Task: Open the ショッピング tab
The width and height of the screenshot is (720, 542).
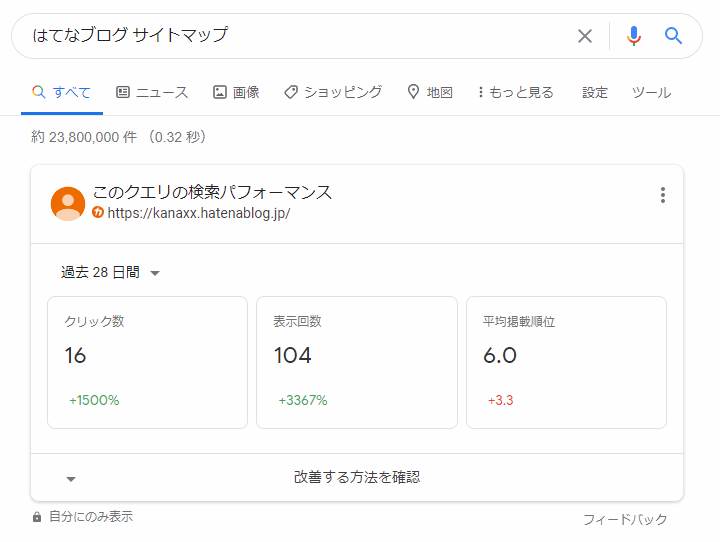Action: tap(333, 92)
